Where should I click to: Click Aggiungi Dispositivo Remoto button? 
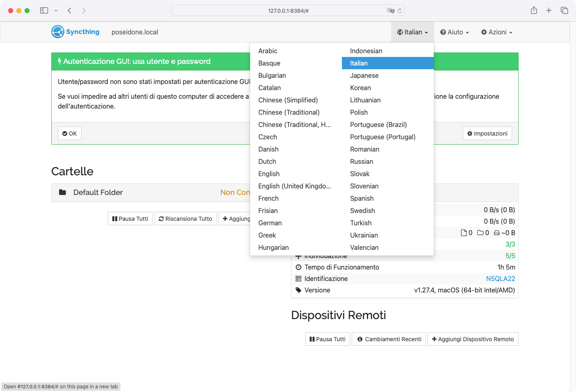tap(473, 339)
